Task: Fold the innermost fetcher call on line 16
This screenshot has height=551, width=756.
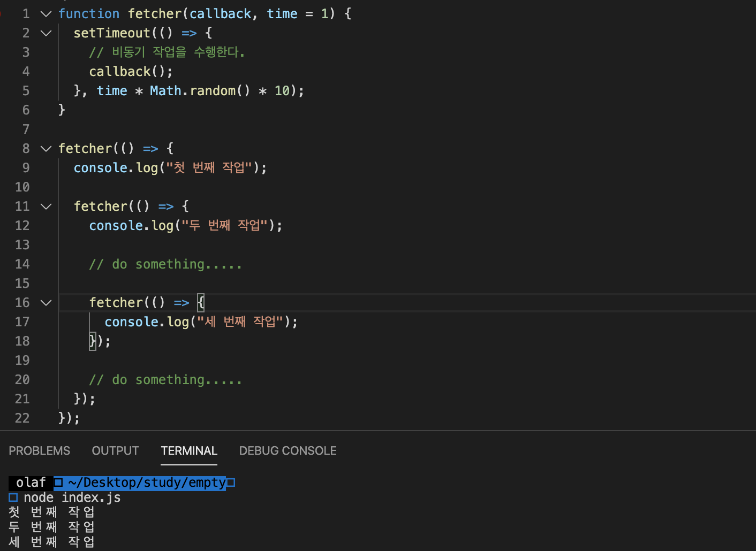Action: point(46,303)
